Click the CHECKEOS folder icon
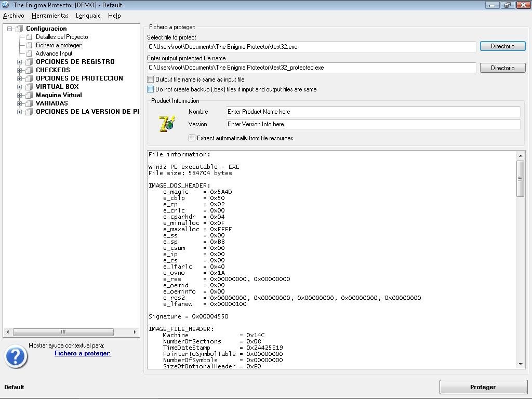The image size is (532, 399). point(29,70)
